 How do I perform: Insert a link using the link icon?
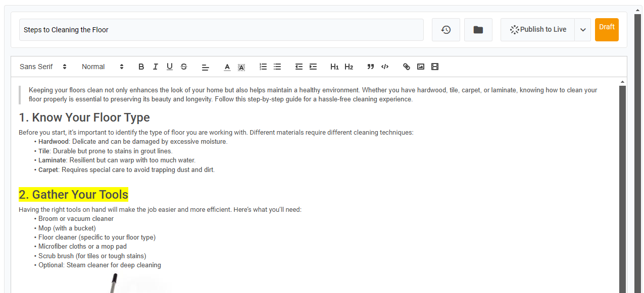tap(407, 67)
